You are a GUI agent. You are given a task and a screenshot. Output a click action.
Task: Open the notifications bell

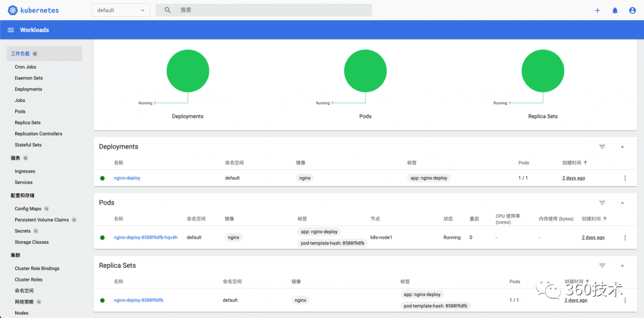pos(615,11)
